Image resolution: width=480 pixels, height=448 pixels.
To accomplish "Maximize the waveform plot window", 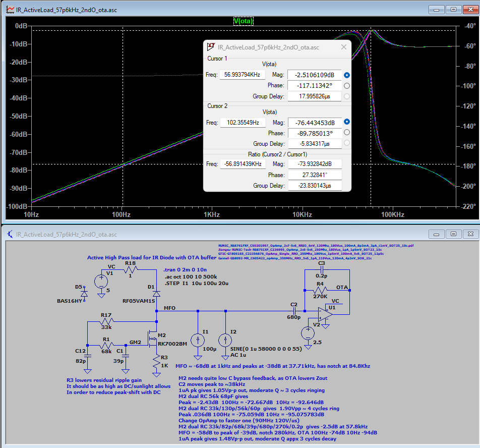I will click(453, 9).
